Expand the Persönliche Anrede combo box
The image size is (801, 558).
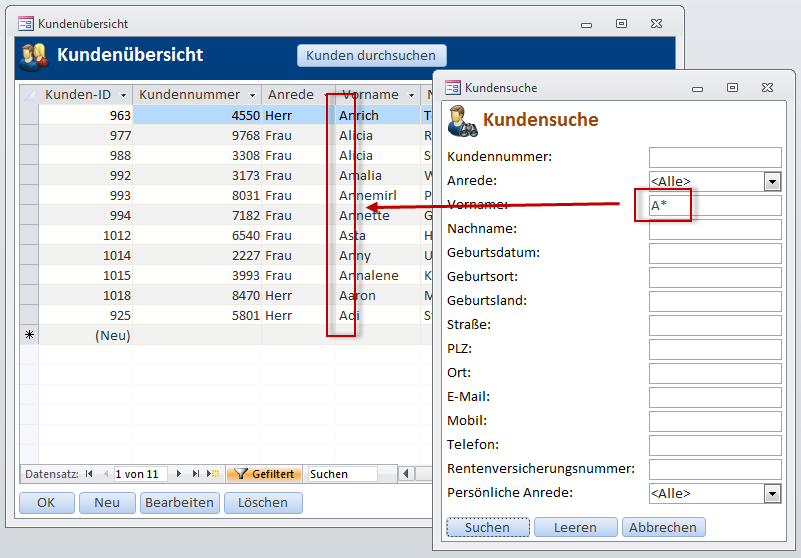772,493
